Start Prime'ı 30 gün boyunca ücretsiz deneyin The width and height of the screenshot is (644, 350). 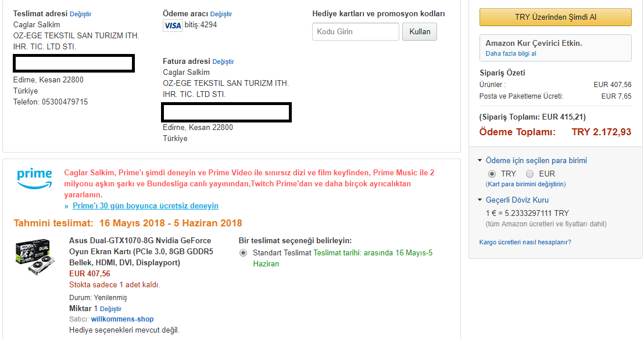click(145, 206)
